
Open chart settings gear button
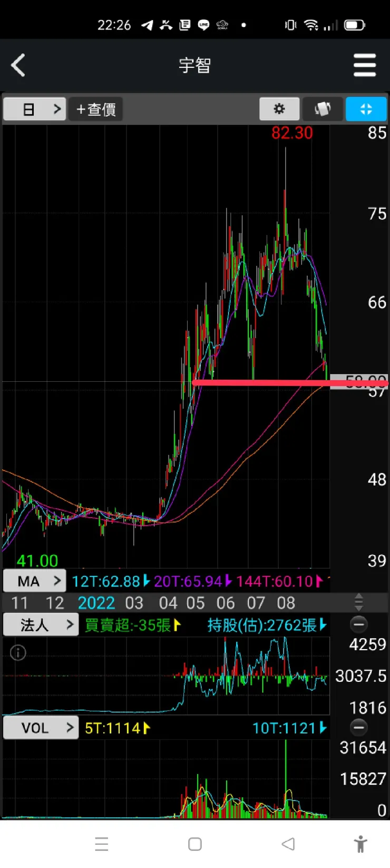[x=279, y=109]
